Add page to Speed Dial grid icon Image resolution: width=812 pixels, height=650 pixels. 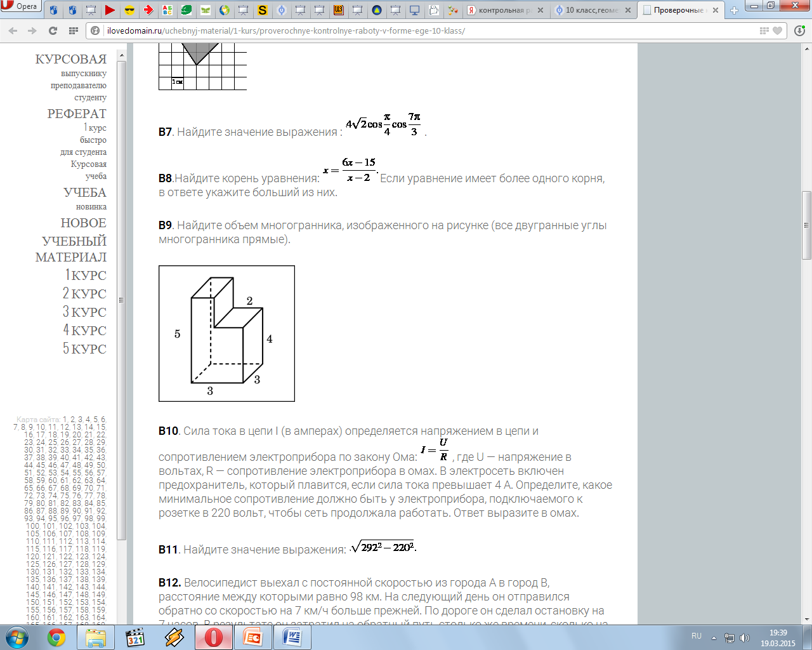[764, 30]
